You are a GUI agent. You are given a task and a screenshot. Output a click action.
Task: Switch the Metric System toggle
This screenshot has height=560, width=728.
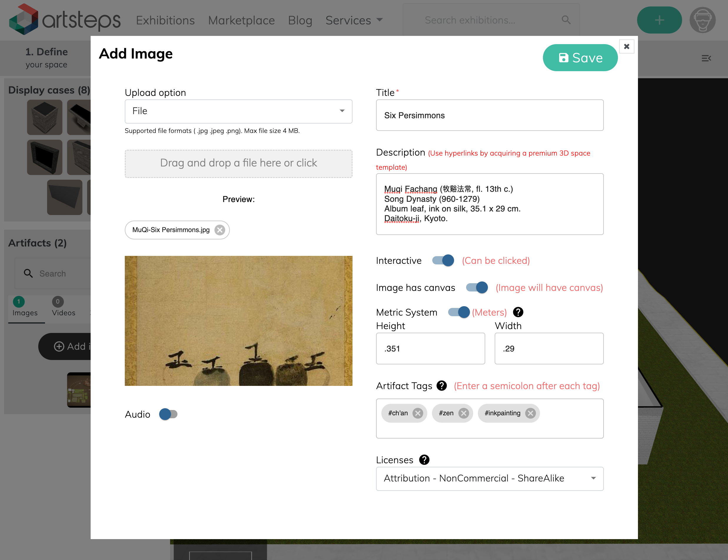tap(459, 312)
